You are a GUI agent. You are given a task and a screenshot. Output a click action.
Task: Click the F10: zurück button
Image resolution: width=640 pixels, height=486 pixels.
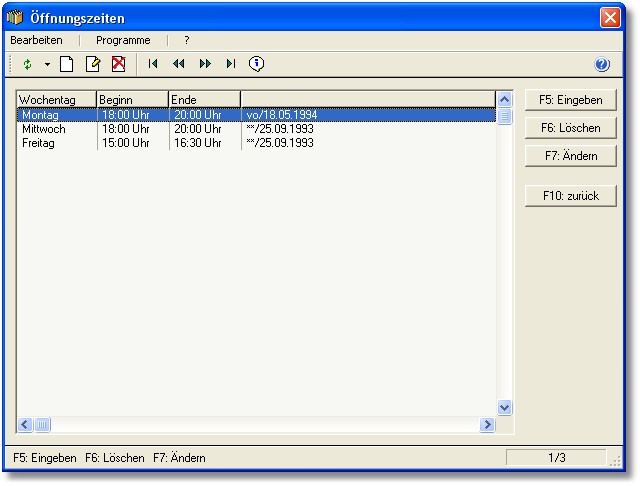[570, 196]
